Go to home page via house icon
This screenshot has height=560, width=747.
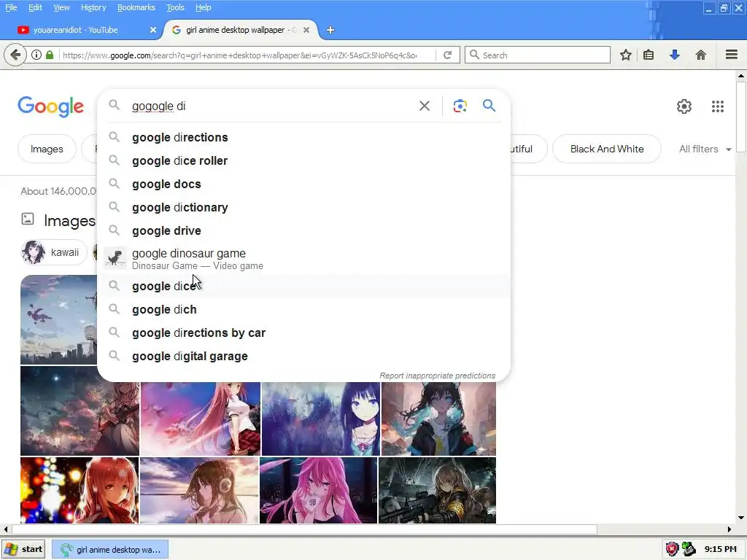(x=700, y=55)
